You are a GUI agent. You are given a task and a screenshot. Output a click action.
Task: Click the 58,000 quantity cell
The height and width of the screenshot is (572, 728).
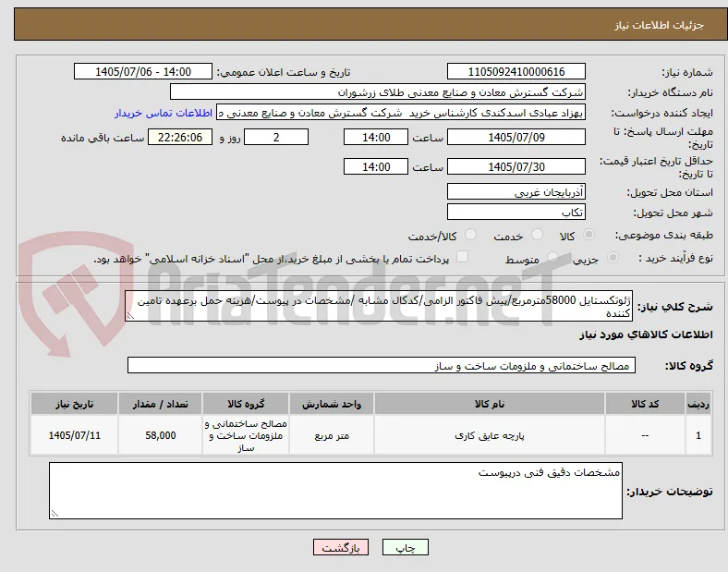tap(160, 435)
